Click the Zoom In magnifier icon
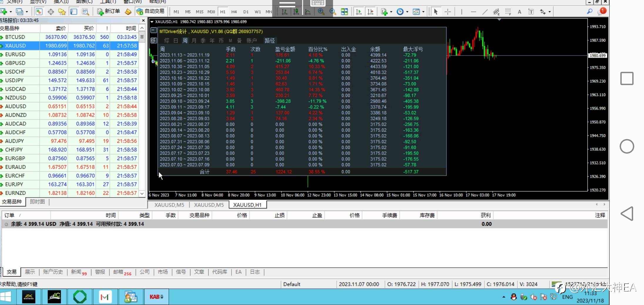This screenshot has width=644, height=305. 321,12
